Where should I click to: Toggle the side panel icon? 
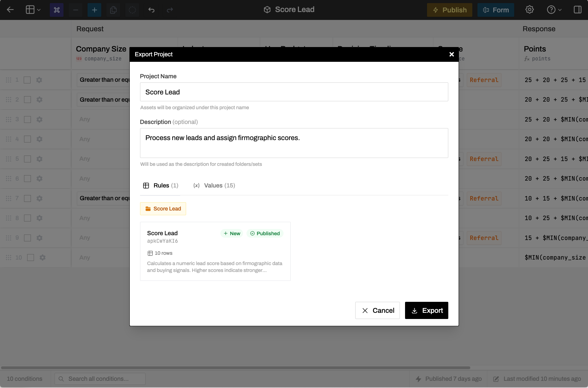[578, 10]
